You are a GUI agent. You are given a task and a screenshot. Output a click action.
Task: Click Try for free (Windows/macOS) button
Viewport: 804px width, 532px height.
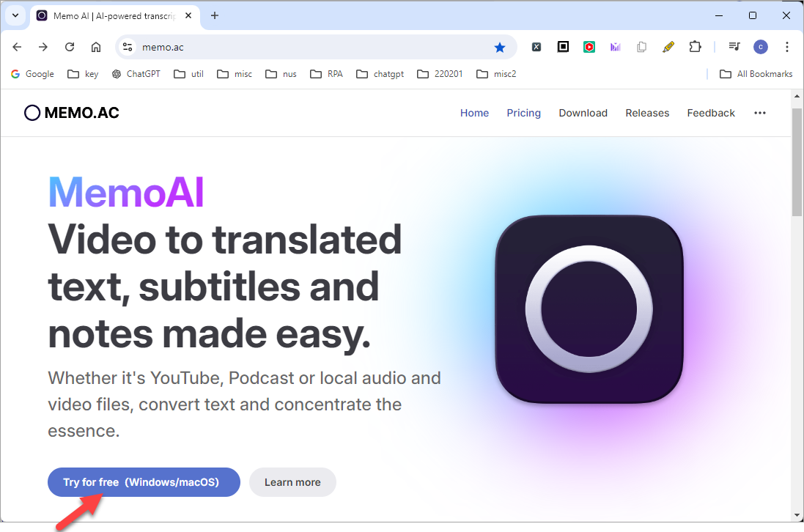tap(144, 482)
